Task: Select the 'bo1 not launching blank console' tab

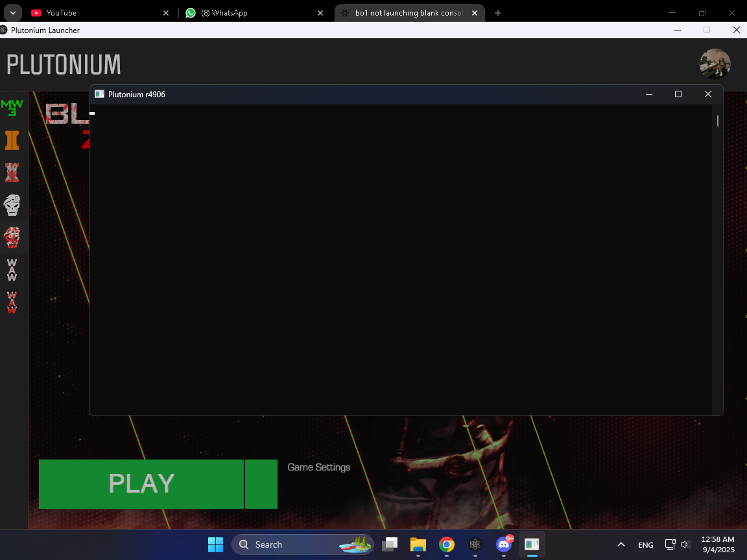Action: [409, 13]
